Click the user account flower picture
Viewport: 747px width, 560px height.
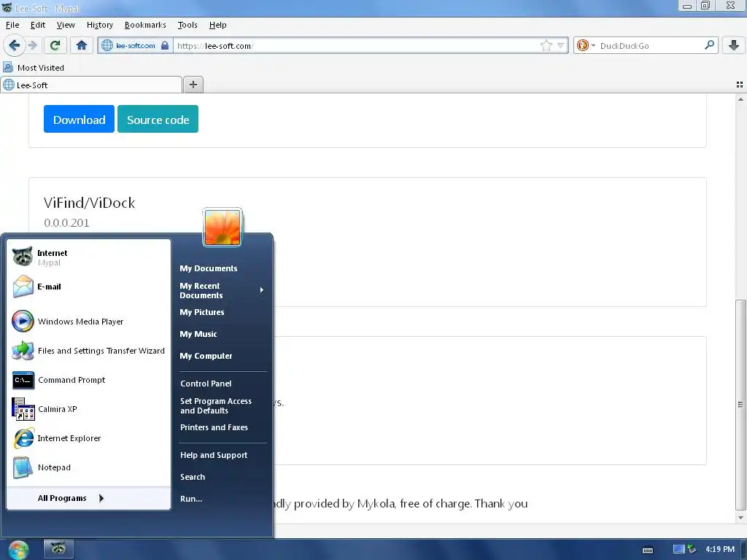coord(222,227)
